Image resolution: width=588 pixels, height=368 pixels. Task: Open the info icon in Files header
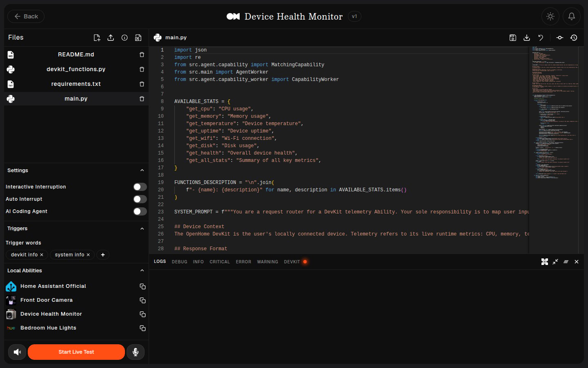click(x=125, y=38)
